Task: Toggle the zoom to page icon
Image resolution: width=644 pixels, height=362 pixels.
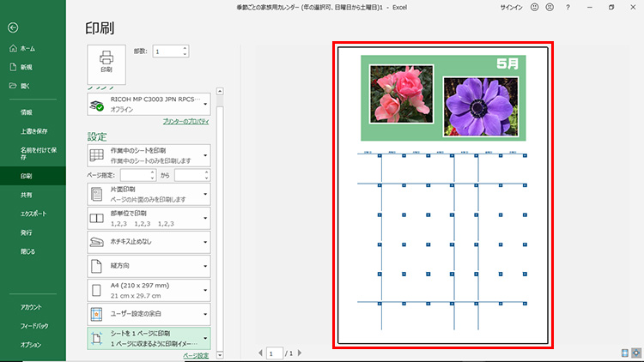Action: click(x=635, y=352)
